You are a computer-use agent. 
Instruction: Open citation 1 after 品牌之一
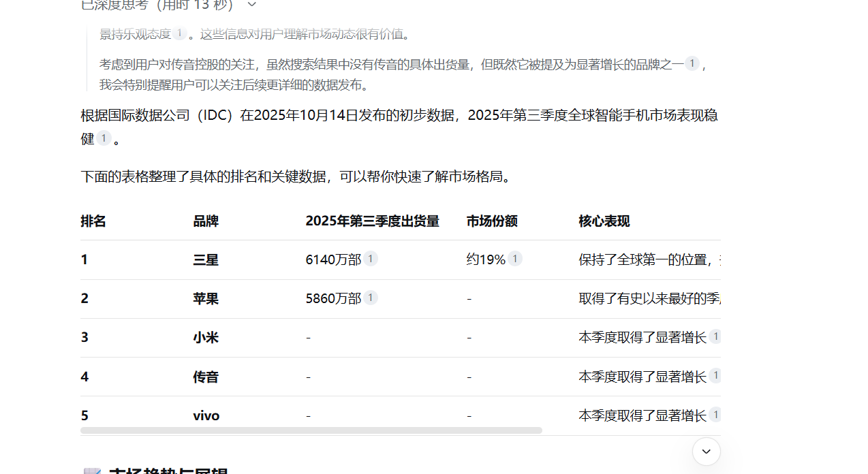pyautogui.click(x=692, y=63)
